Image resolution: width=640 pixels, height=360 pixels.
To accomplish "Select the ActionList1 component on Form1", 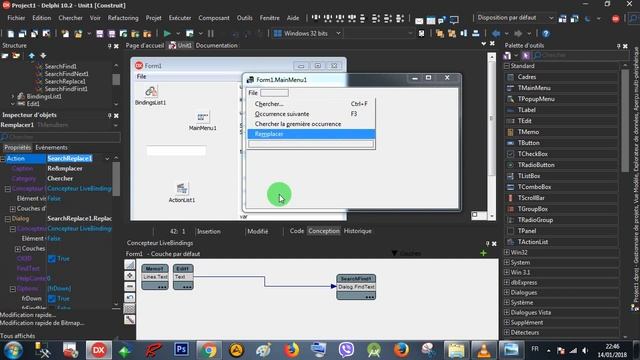I will 182,193.
